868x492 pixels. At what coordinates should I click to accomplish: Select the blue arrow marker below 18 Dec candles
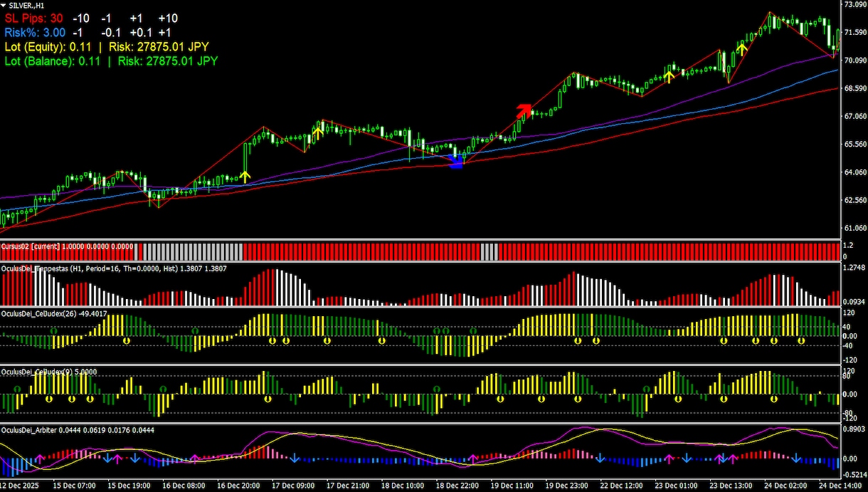(x=456, y=163)
